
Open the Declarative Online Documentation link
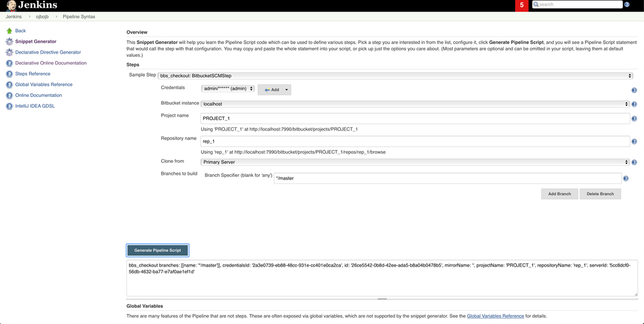(x=51, y=63)
